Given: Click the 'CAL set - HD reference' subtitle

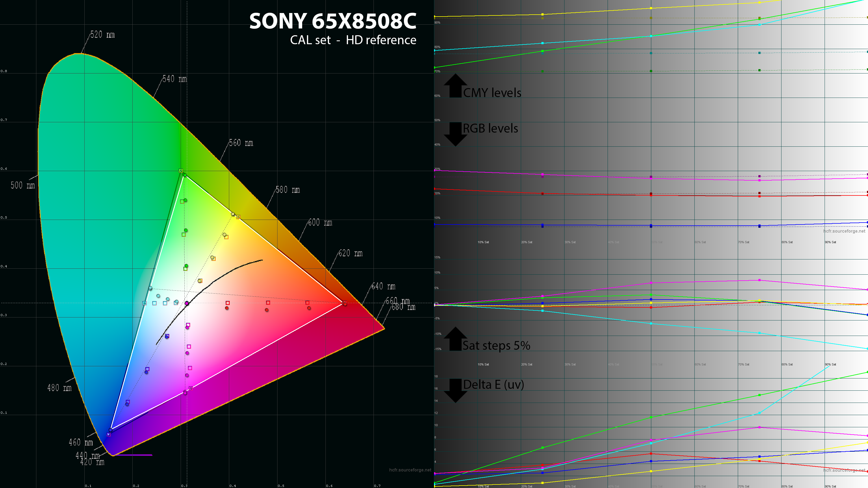Looking at the screenshot, I should (353, 40).
